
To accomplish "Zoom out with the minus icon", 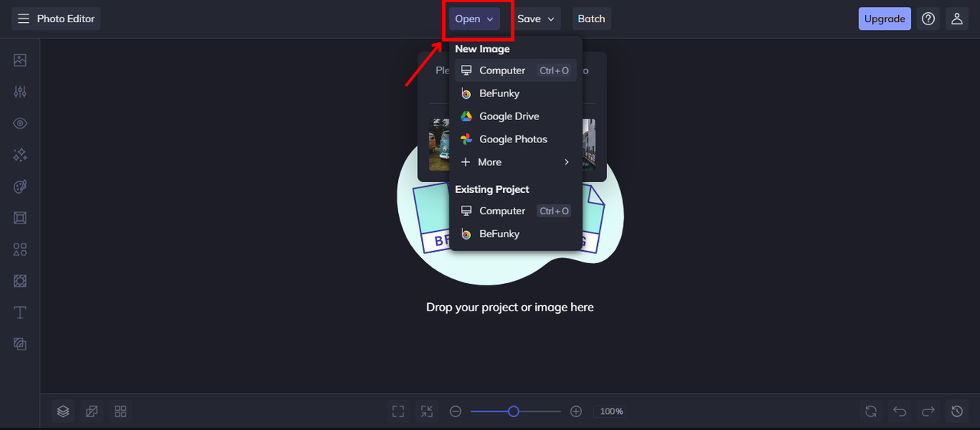I will coord(456,412).
